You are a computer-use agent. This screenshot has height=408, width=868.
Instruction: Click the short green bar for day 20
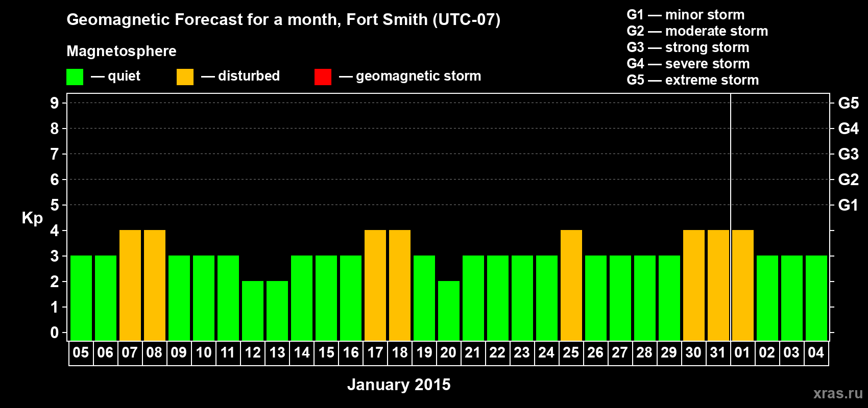pyautogui.click(x=449, y=311)
